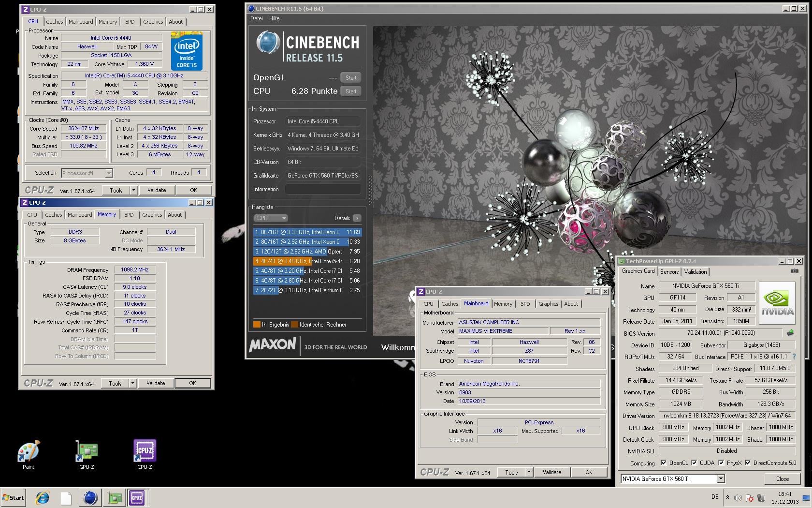Image resolution: width=812 pixels, height=508 pixels.
Task: Toggle the CUDA checkbox
Action: [694, 463]
